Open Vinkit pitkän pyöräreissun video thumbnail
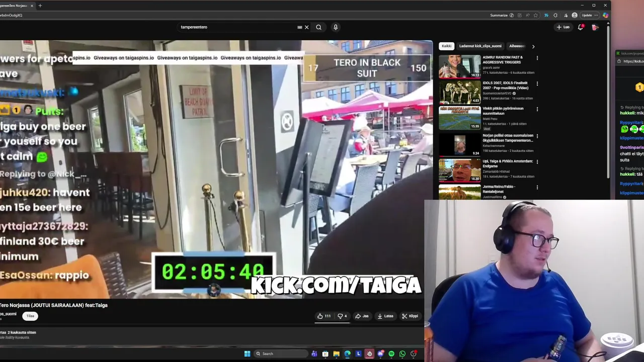The image size is (644, 362). point(460,118)
